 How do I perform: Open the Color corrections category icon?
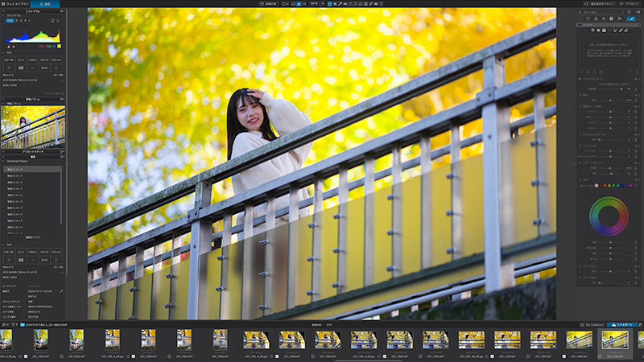point(596,19)
